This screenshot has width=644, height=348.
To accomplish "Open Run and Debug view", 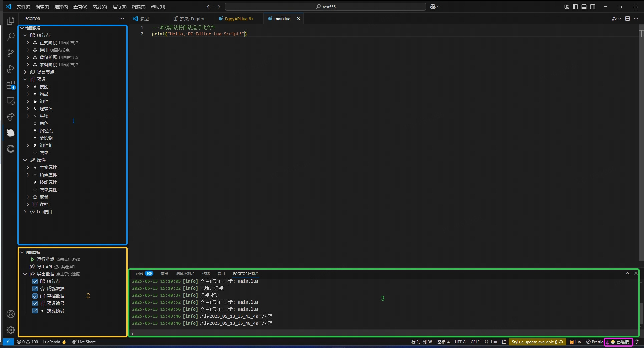I will [x=11, y=69].
